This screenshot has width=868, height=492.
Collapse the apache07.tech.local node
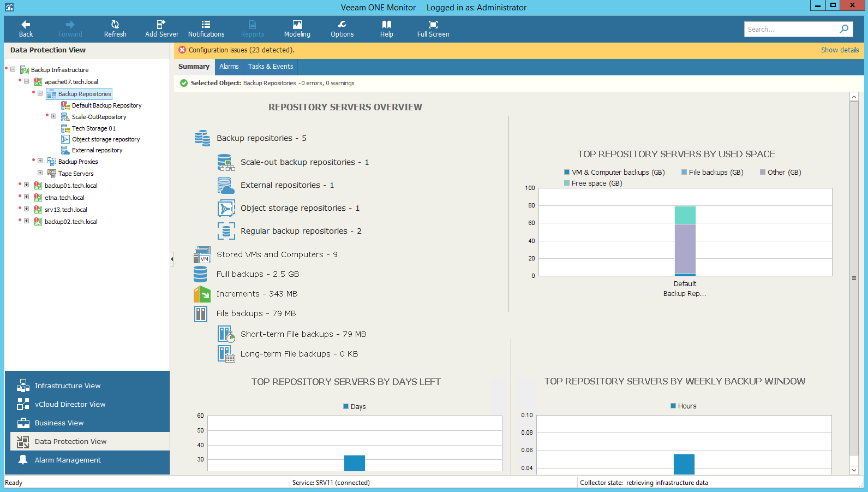pyautogui.click(x=26, y=81)
